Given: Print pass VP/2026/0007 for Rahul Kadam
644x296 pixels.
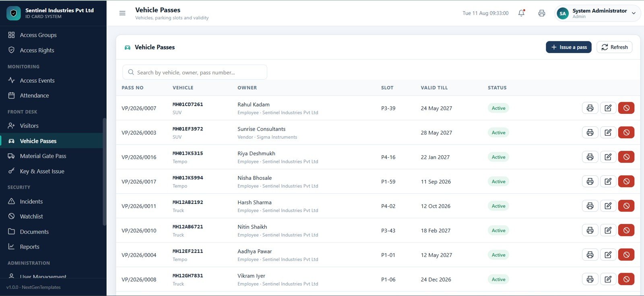Looking at the screenshot, I should click(x=590, y=108).
